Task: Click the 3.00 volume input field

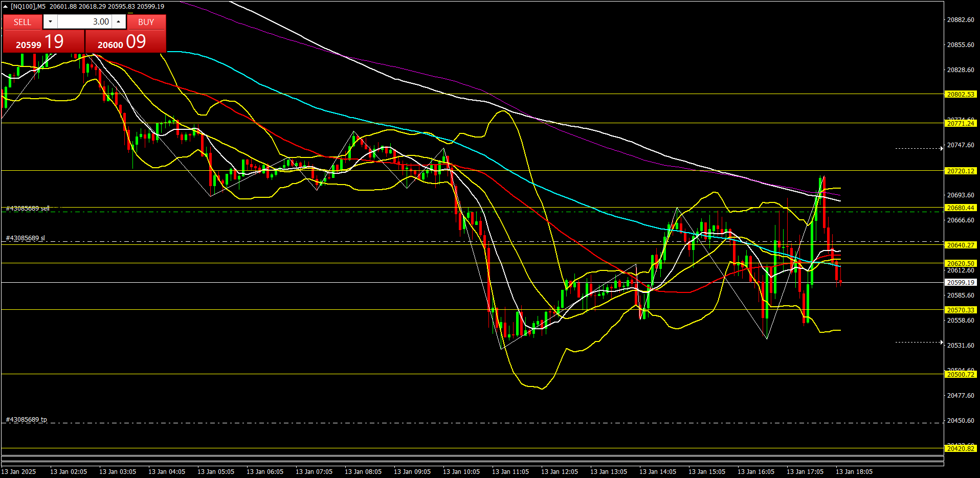Action: pyautogui.click(x=84, y=21)
